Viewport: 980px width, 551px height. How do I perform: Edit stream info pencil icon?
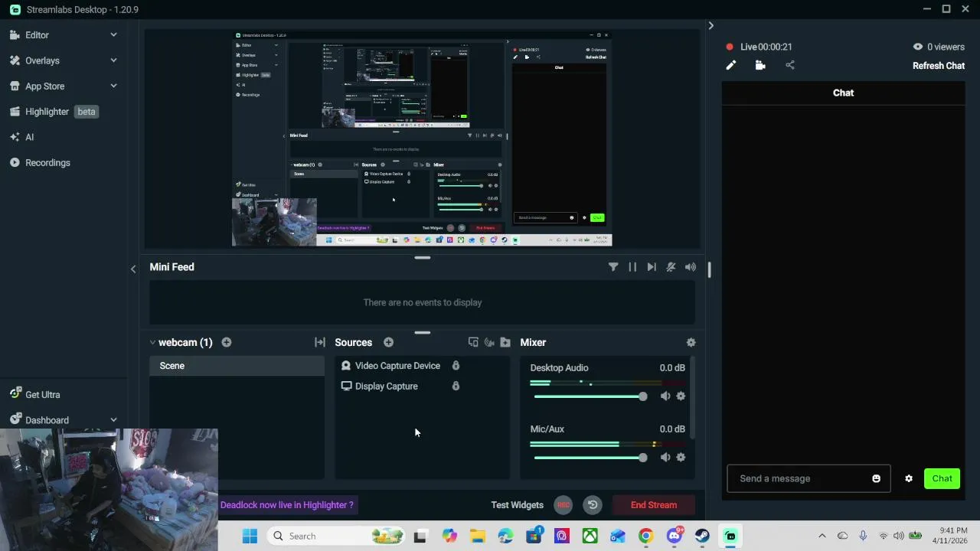point(731,66)
